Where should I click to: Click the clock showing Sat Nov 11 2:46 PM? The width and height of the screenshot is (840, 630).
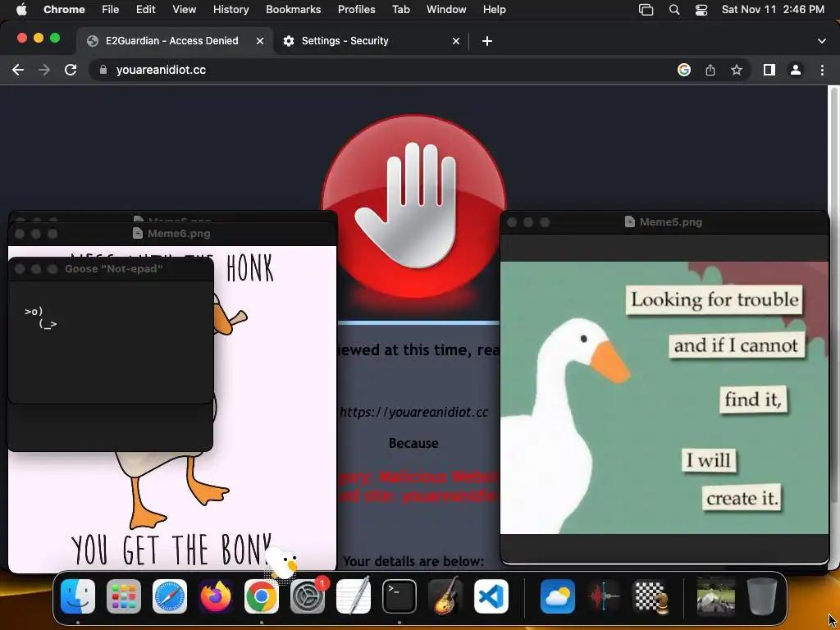tap(773, 10)
